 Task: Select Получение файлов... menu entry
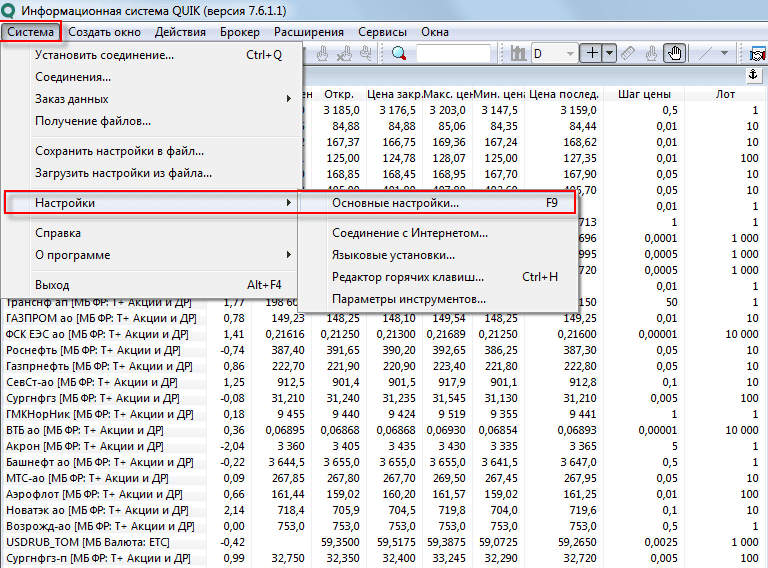tap(152, 121)
